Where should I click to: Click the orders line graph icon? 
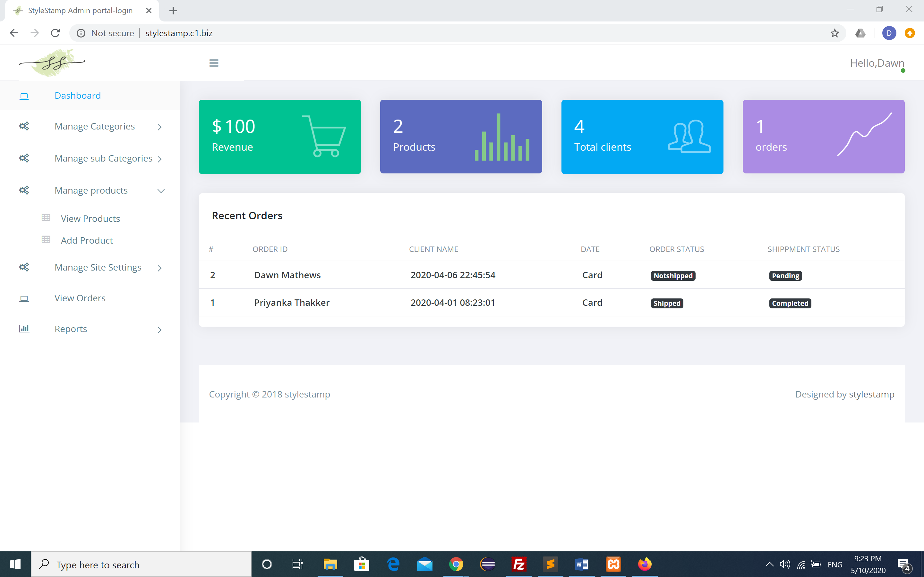click(x=864, y=134)
